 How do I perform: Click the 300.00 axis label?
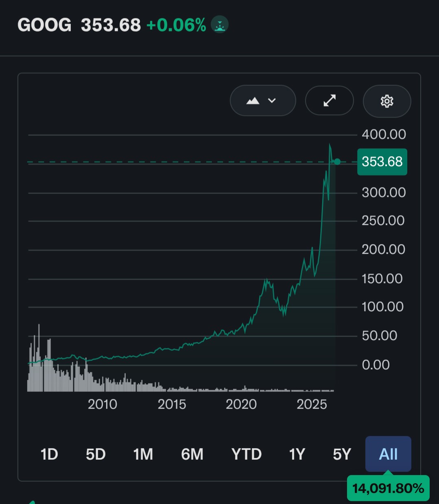click(x=384, y=192)
